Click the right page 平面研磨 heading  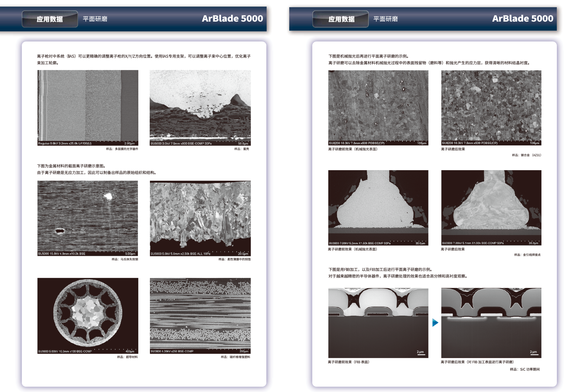tap(385, 19)
